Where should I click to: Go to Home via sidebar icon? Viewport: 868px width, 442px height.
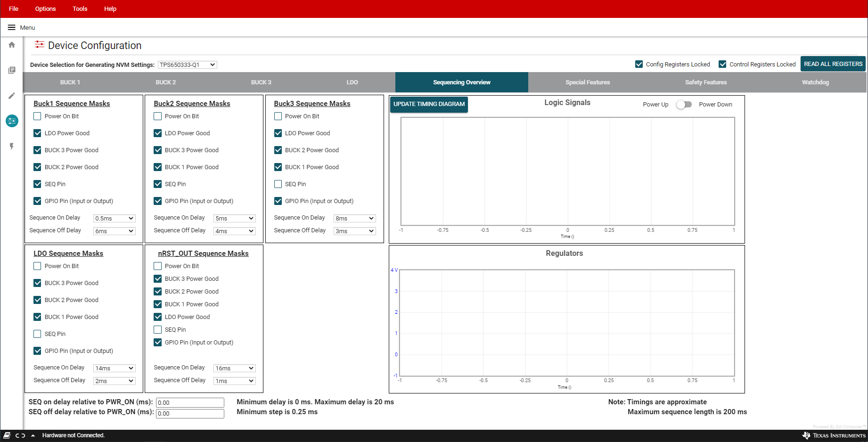(12, 45)
